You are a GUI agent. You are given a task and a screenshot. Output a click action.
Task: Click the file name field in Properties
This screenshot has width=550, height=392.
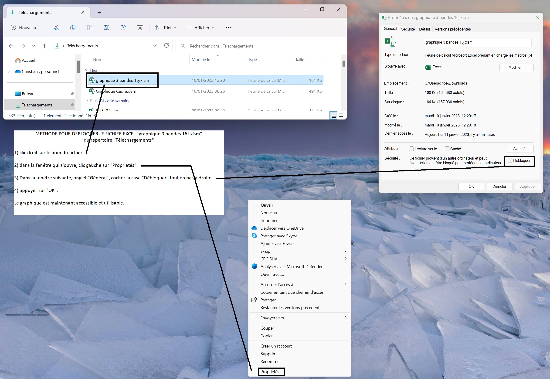coord(478,42)
